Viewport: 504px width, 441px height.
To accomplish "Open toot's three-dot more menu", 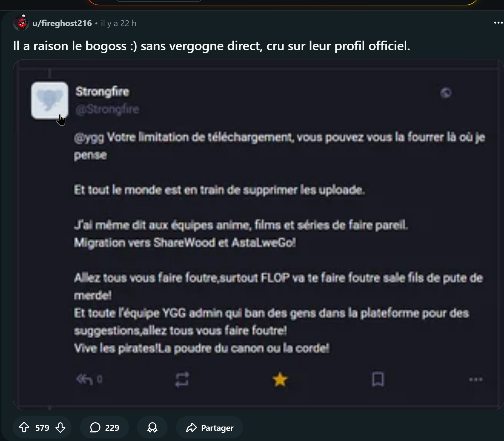I will [x=476, y=379].
